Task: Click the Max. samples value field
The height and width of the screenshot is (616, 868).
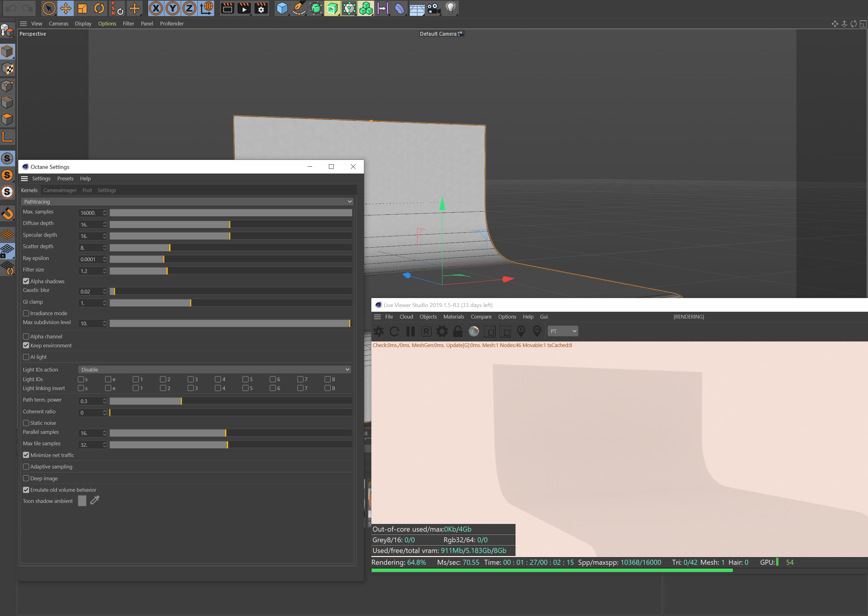Action: click(90, 213)
